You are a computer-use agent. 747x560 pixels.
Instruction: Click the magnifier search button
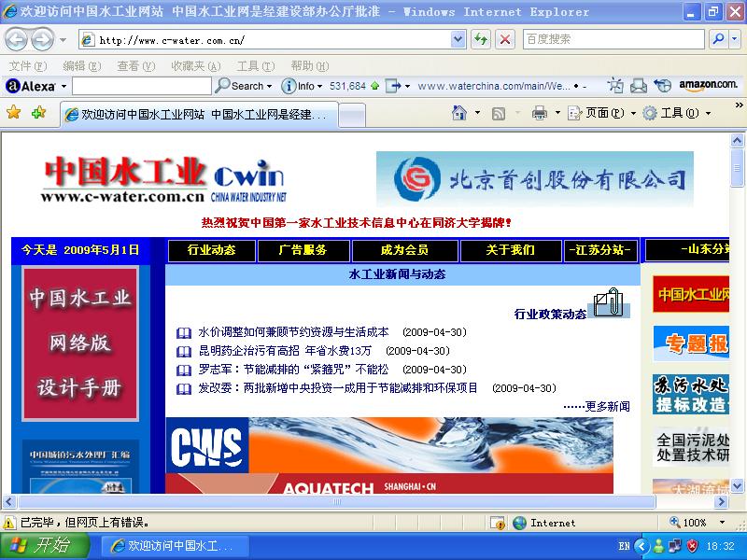click(x=718, y=39)
